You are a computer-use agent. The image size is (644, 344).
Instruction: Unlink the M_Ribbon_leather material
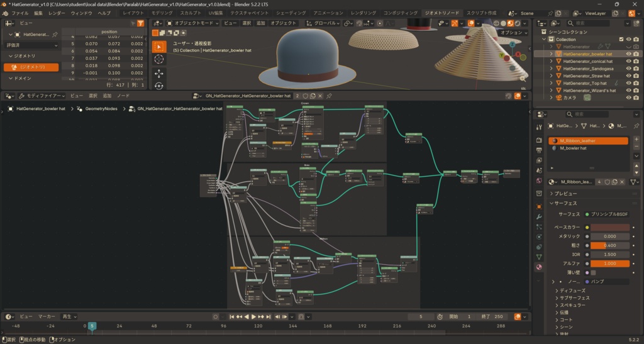point(622,182)
